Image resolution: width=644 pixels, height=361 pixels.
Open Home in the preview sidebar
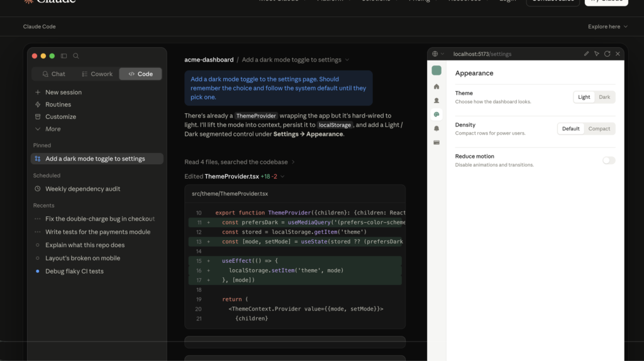[x=436, y=87]
